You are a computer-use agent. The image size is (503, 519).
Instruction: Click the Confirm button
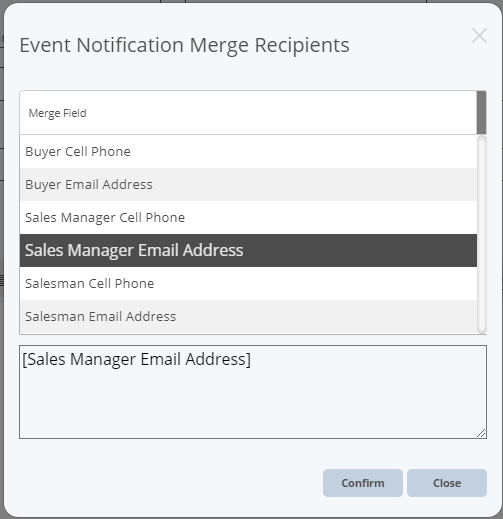[363, 483]
